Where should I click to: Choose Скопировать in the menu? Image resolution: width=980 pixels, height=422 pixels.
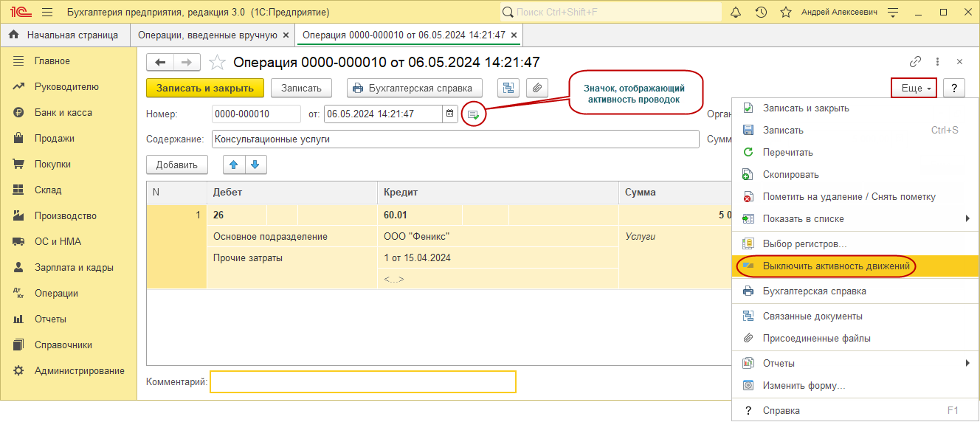[x=856, y=174]
